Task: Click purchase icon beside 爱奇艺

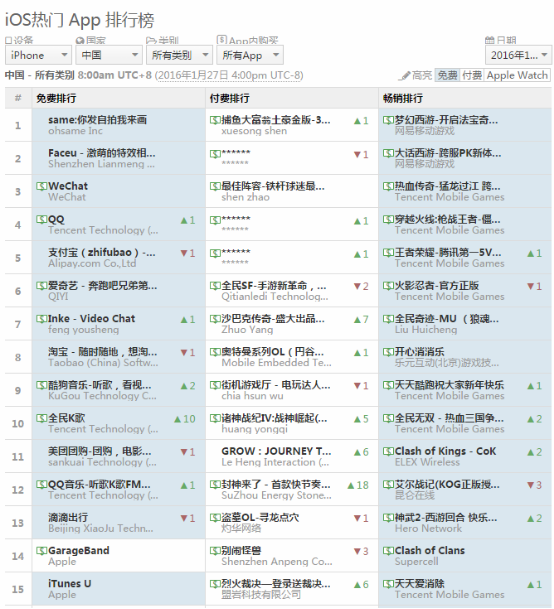Action: pyautogui.click(x=41, y=286)
